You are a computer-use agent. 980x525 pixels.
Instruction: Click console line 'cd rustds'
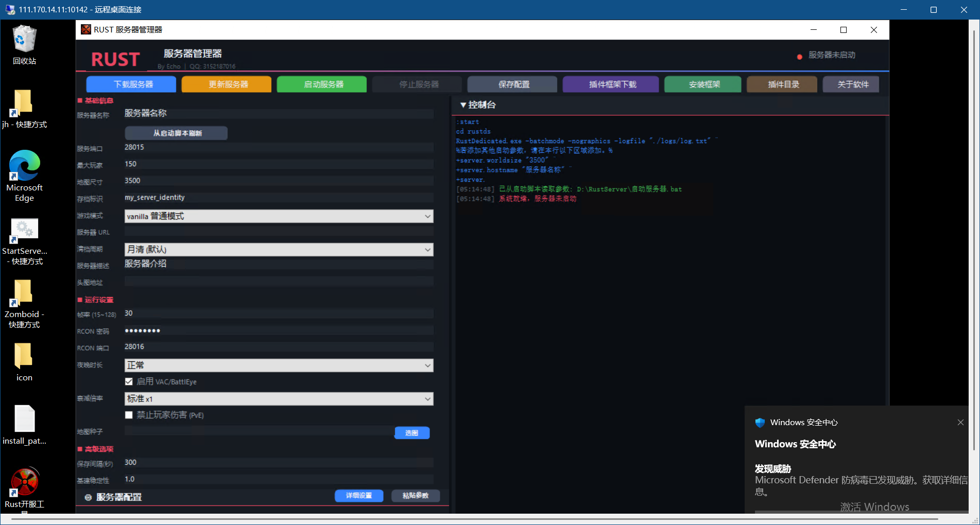tap(473, 131)
